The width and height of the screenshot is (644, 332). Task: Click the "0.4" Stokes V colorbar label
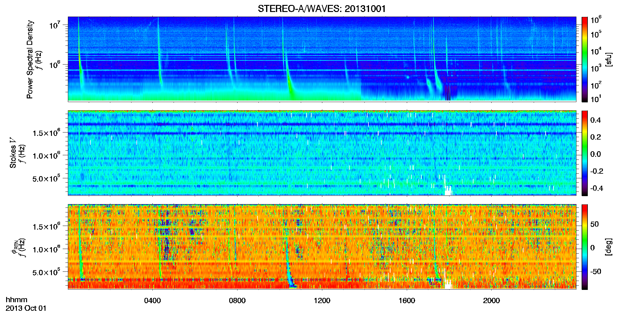coord(595,120)
